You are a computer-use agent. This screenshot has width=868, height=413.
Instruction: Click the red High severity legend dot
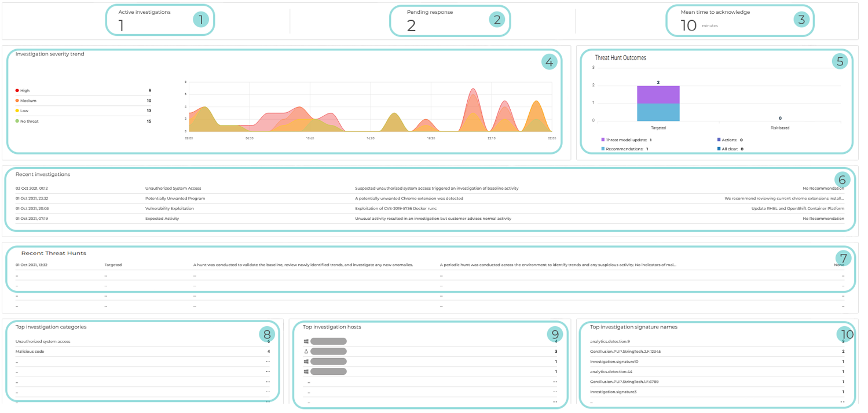pyautogui.click(x=17, y=91)
